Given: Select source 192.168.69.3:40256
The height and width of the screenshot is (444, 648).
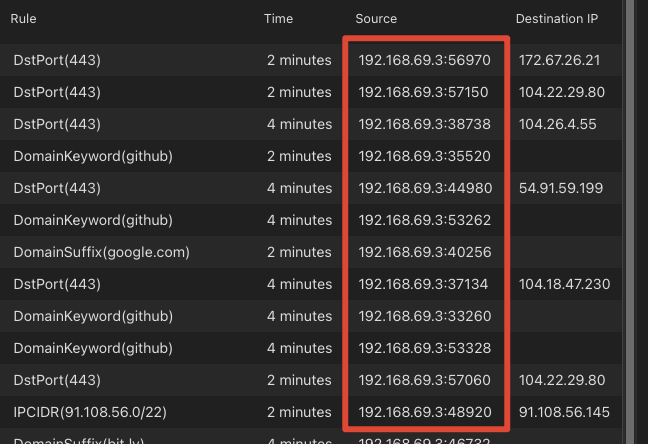Looking at the screenshot, I should [425, 252].
